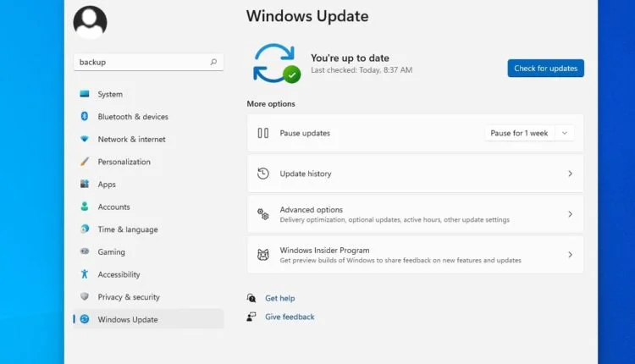Click the More options heading
635x364 pixels.
271,103
